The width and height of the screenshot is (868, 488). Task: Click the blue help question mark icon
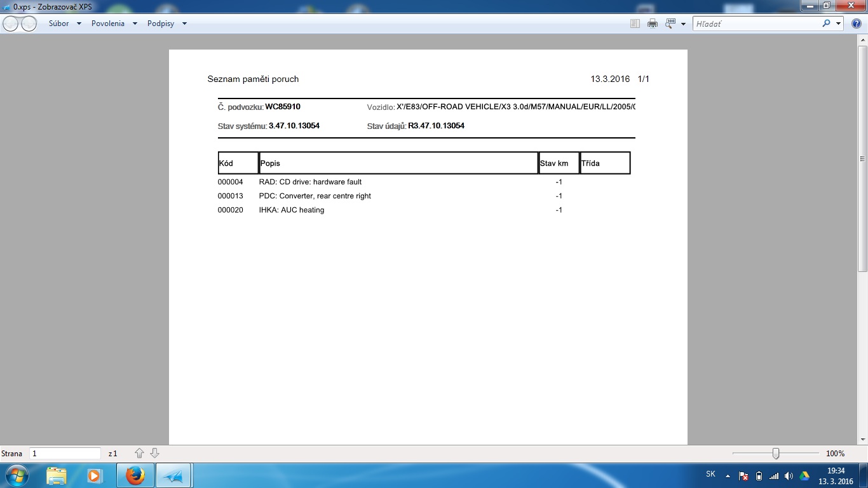pos(856,24)
